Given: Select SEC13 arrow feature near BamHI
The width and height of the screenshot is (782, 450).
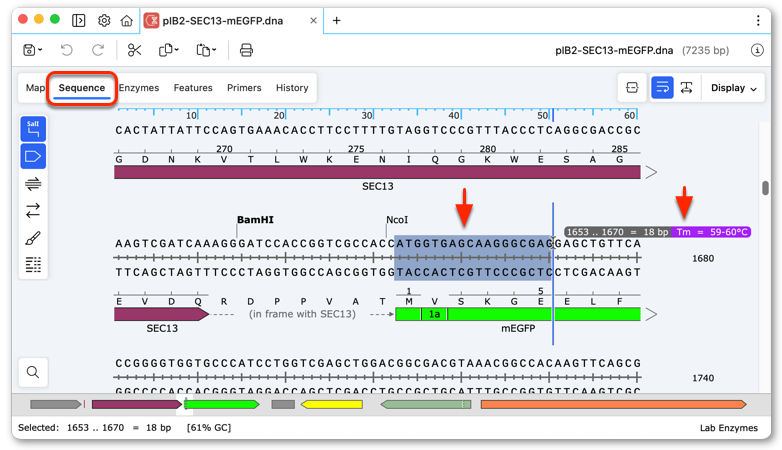Looking at the screenshot, I should click(162, 314).
